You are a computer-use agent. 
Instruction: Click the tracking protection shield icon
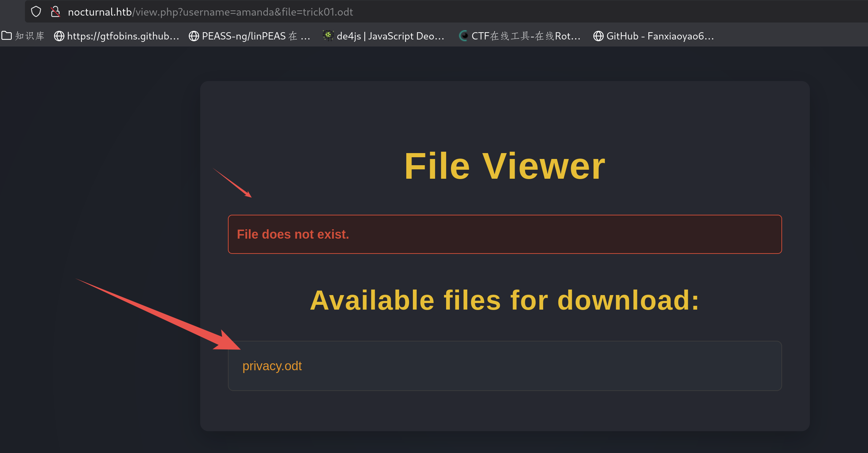click(x=36, y=12)
